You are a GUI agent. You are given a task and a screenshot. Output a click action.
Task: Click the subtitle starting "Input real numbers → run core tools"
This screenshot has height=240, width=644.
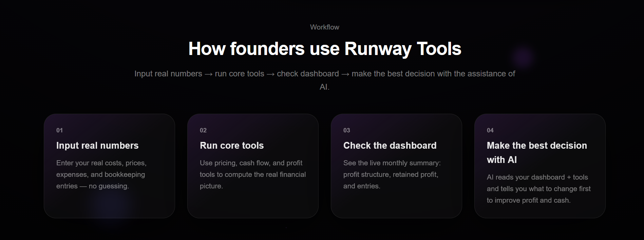pyautogui.click(x=325, y=80)
